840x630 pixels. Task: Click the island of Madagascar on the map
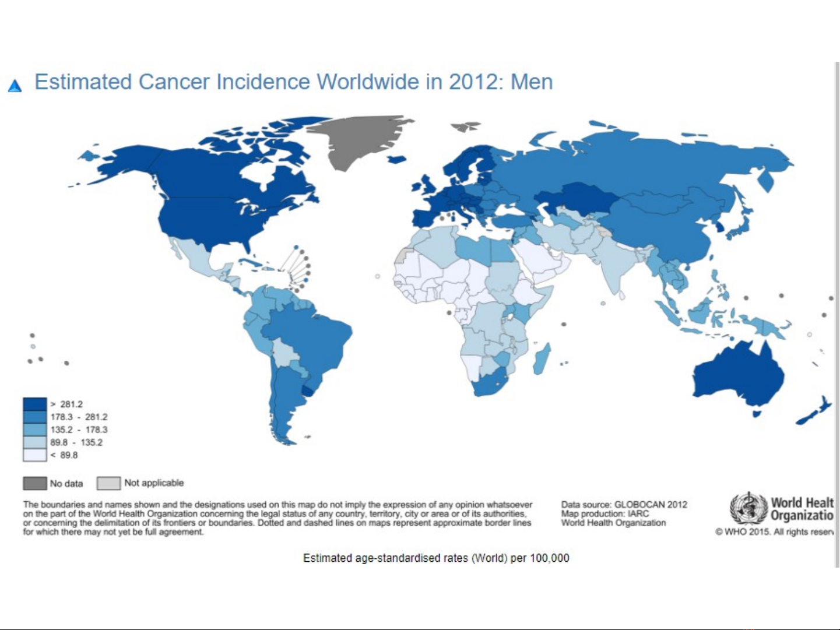(x=542, y=359)
